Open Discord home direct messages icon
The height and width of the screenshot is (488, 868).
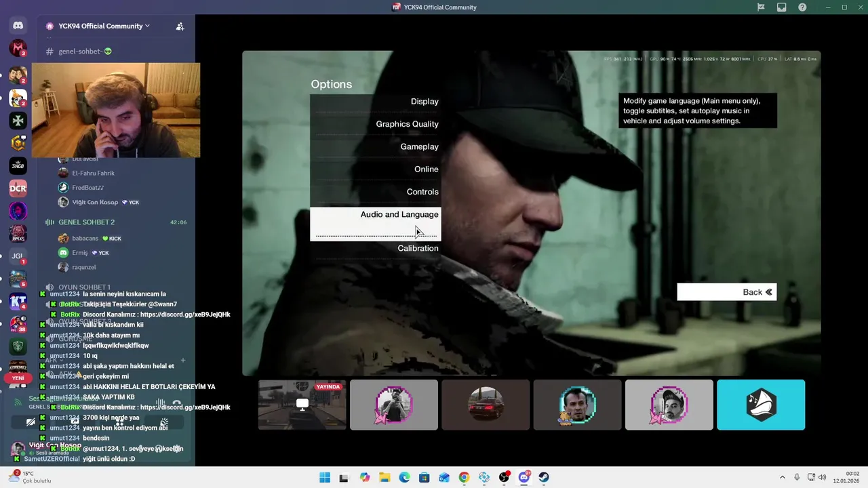click(x=18, y=26)
